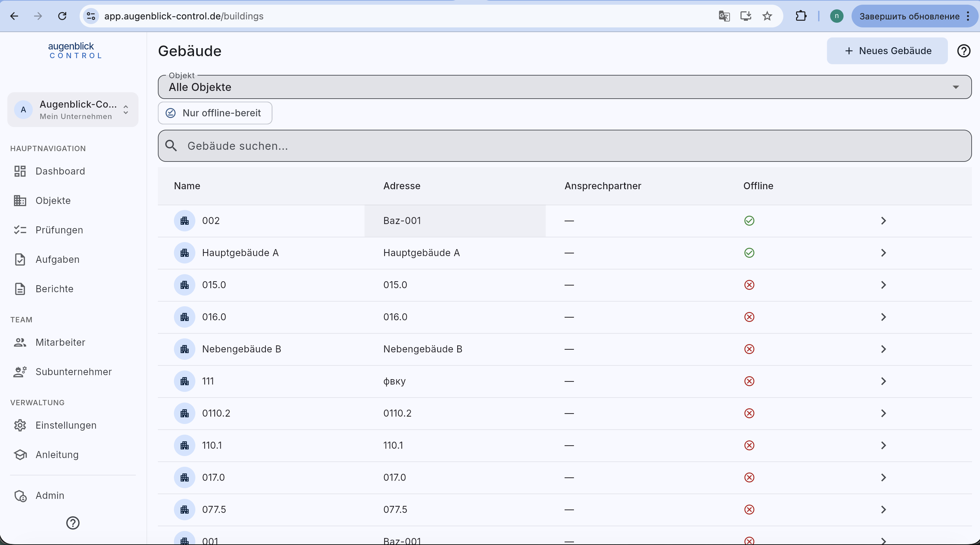Open building row 0110.2 by name
980x545 pixels.
click(x=216, y=413)
